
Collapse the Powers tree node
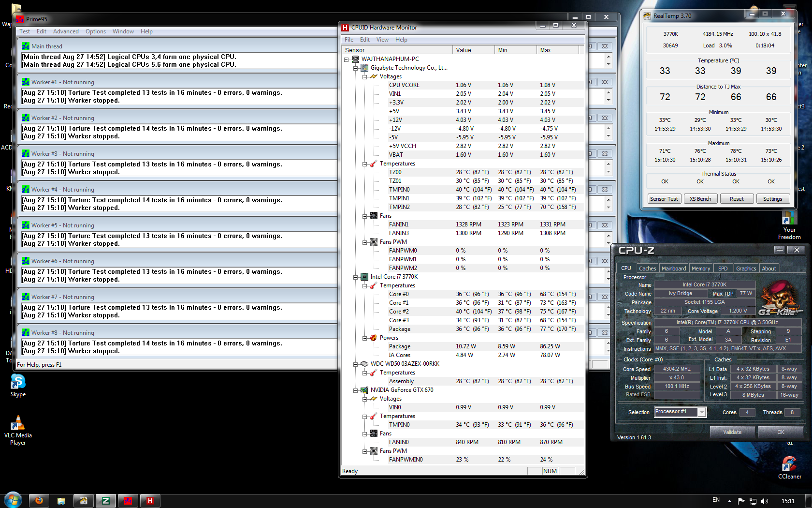[x=365, y=338]
